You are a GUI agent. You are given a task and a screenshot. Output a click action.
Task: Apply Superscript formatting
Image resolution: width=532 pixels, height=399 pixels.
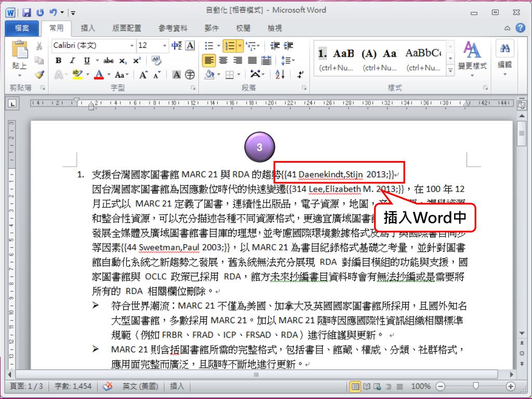tap(137, 61)
